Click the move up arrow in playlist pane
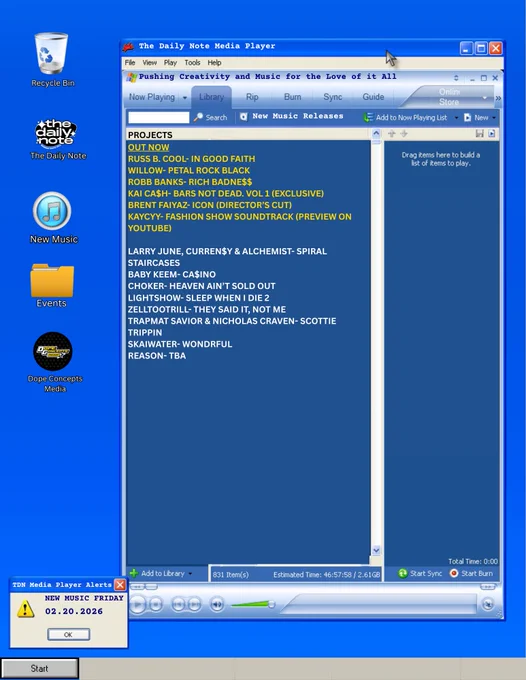This screenshot has width=526, height=680. coord(392,134)
